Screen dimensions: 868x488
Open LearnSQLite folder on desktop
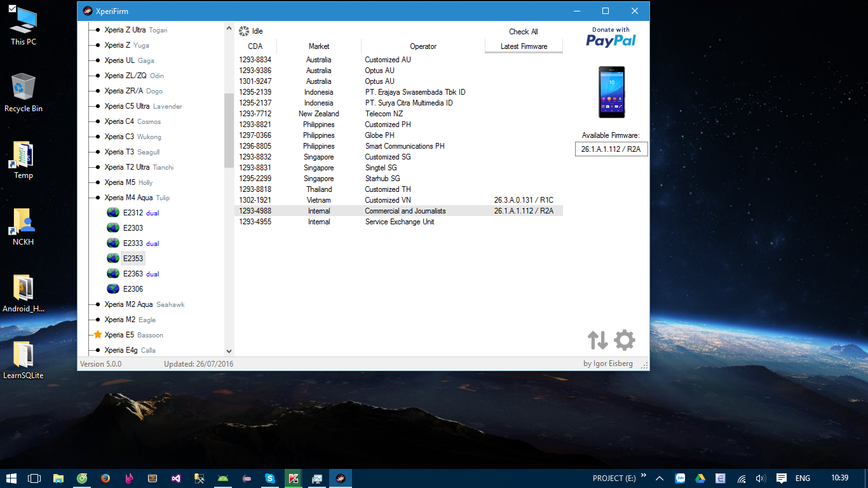click(x=24, y=360)
